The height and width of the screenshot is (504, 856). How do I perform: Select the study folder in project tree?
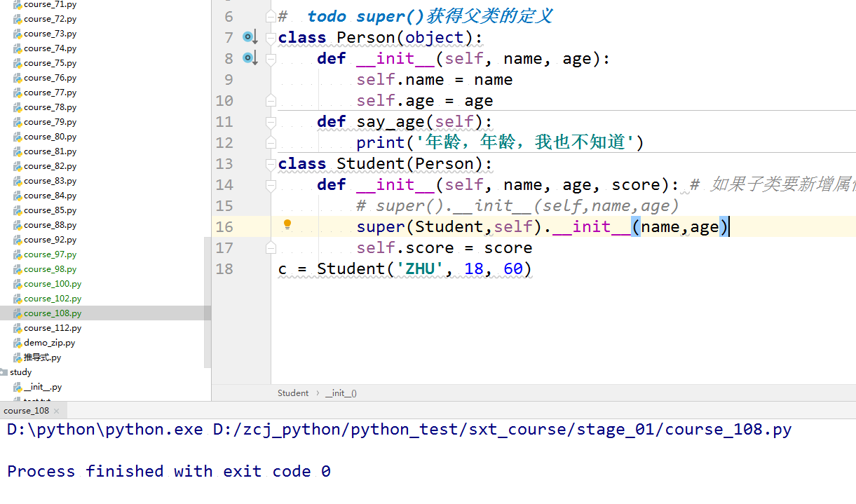coord(21,372)
